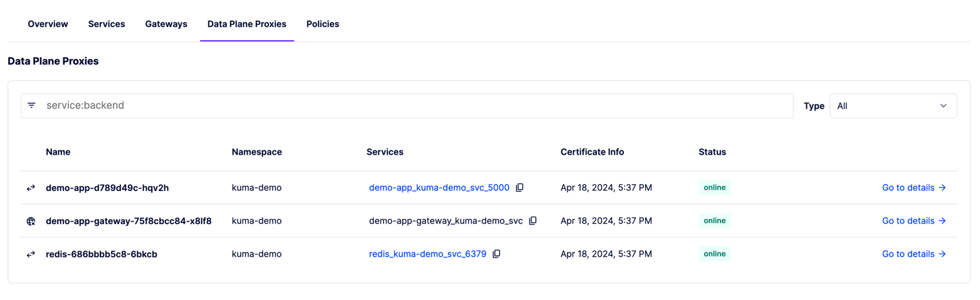Click certificate date in demo-app-d789d49c-hqv2h row

pyautogui.click(x=606, y=188)
